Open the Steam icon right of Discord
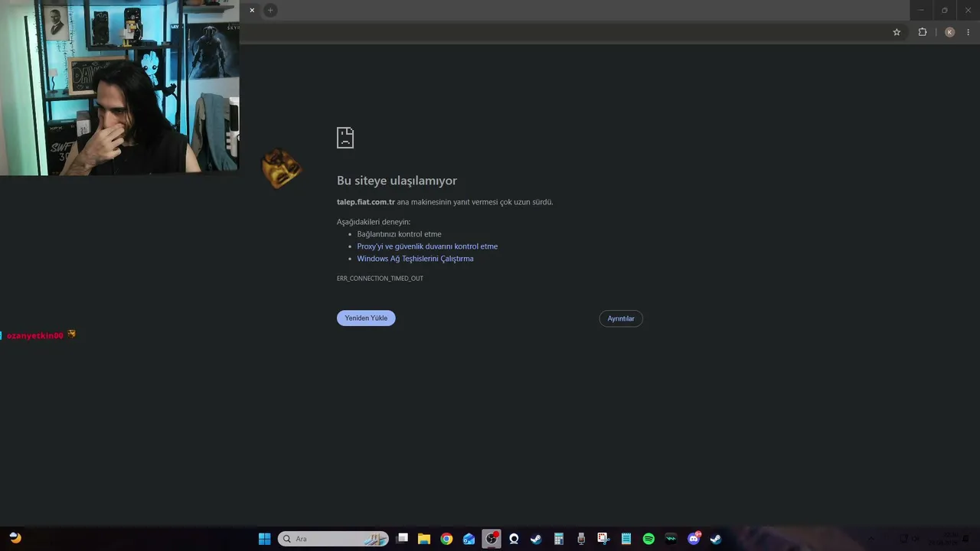This screenshot has height=551, width=980. (x=716, y=539)
